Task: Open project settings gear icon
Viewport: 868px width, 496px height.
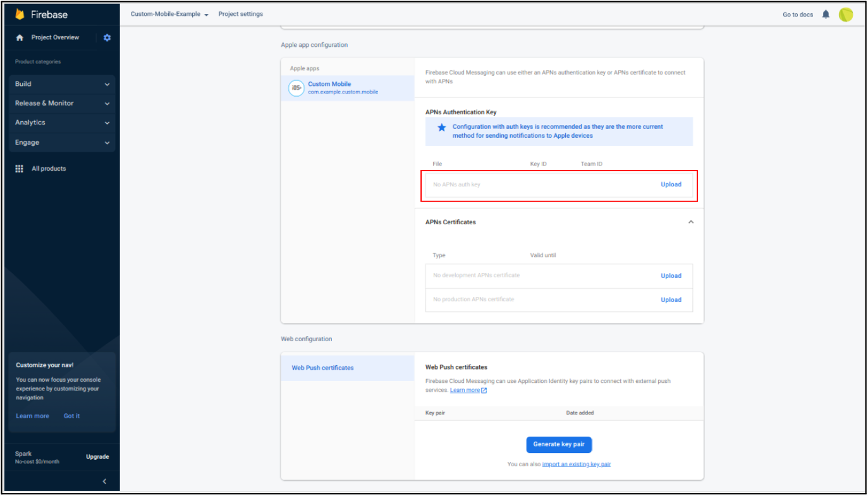Action: pyautogui.click(x=107, y=38)
